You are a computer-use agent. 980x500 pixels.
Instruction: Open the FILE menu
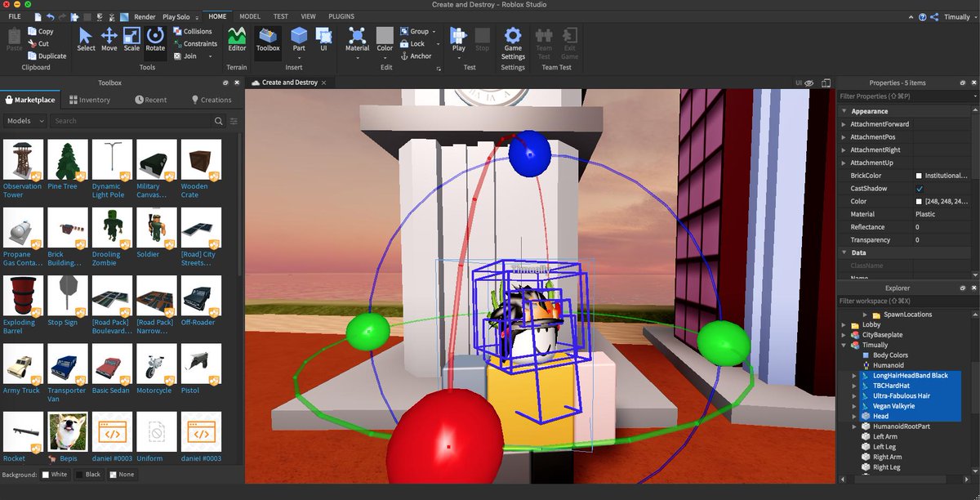click(15, 16)
